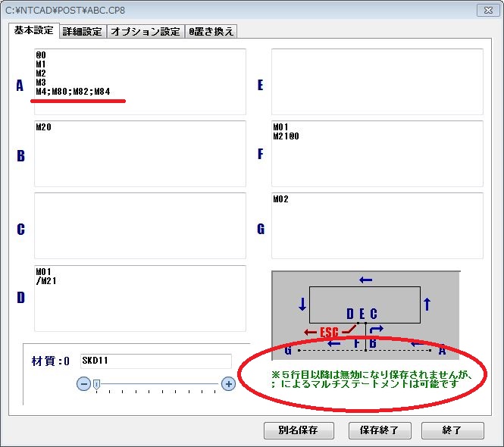The width and height of the screenshot is (504, 447).
Task: Close the ABC.CP8 dialog window
Action: 485,10
